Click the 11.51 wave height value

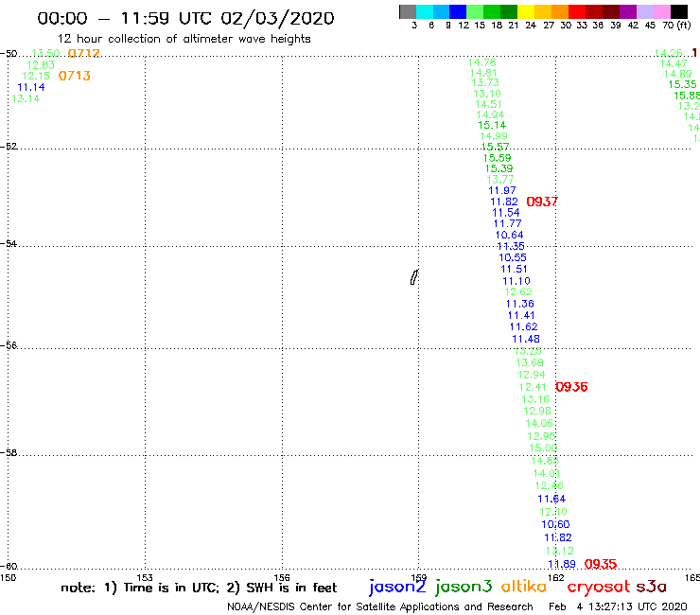pos(514,270)
